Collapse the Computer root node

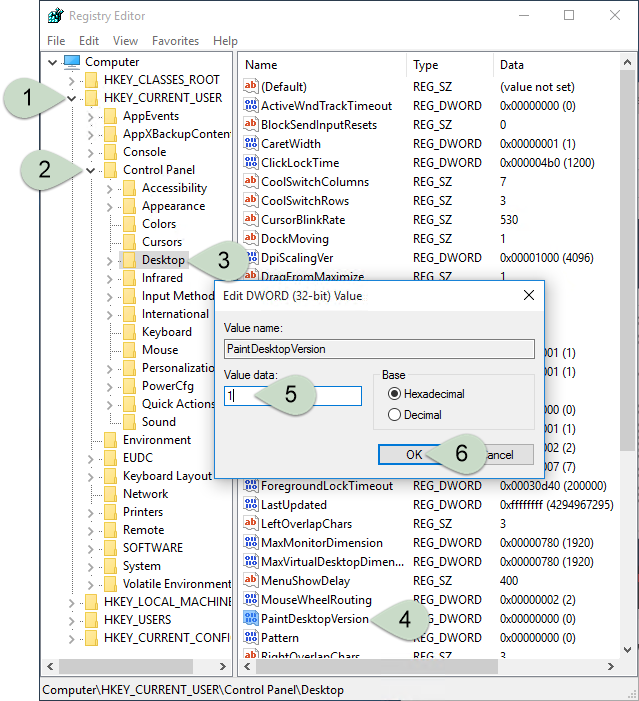click(52, 62)
